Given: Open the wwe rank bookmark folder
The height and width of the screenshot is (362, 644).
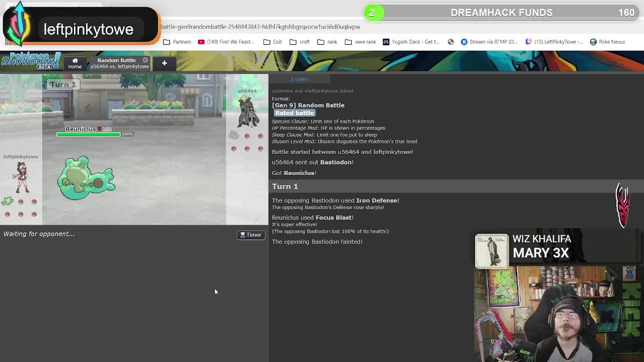Looking at the screenshot, I should click(x=361, y=42).
